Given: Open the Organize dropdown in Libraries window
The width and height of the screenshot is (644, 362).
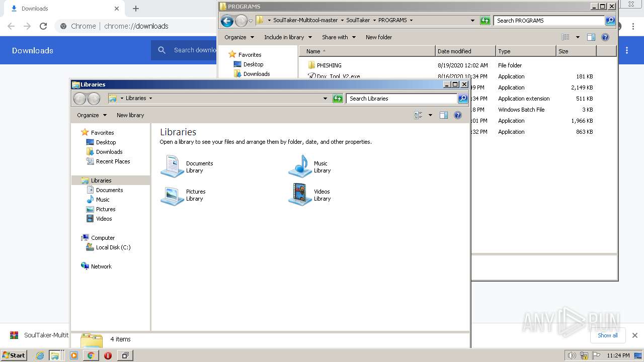Looking at the screenshot, I should coord(92,115).
